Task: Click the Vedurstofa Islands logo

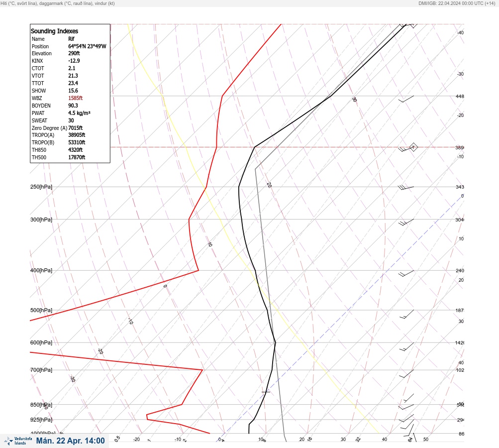Action: click(x=18, y=441)
